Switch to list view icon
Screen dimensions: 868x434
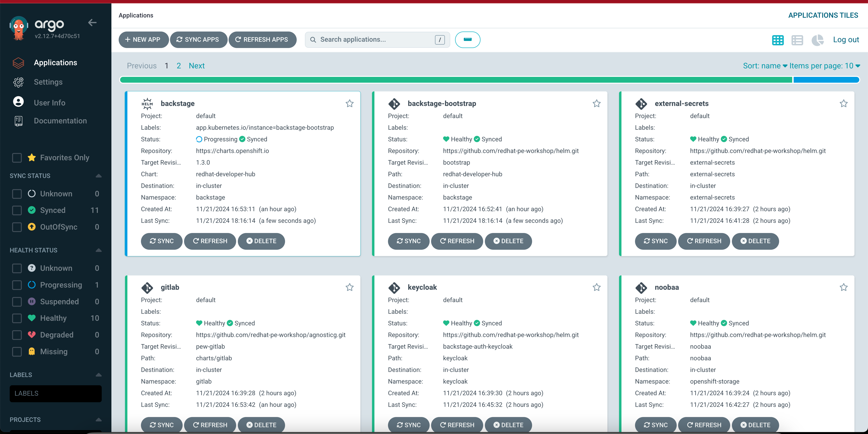pos(797,40)
